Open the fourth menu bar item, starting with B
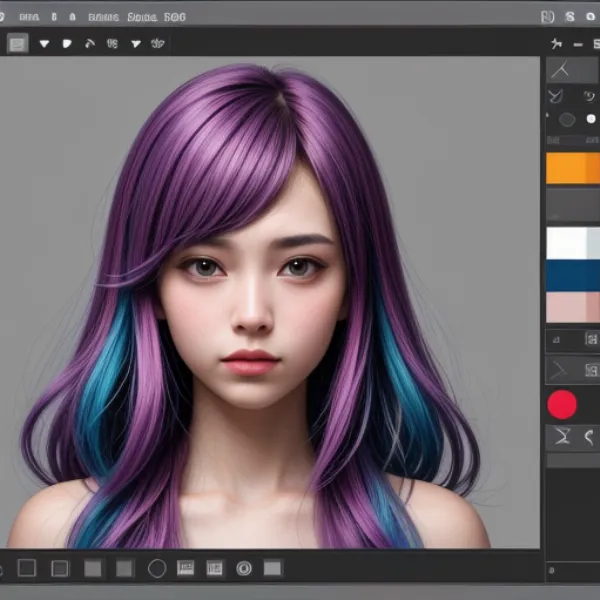 [x=103, y=17]
